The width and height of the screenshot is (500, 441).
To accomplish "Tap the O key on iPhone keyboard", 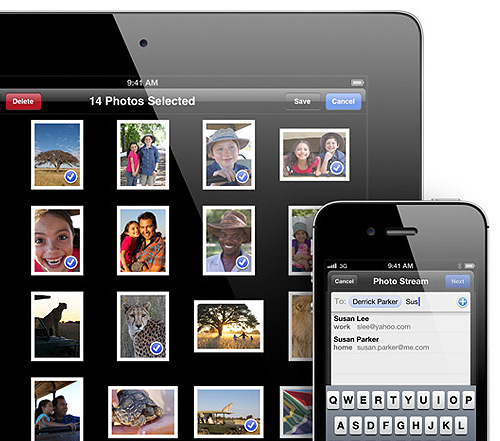I will 454,399.
